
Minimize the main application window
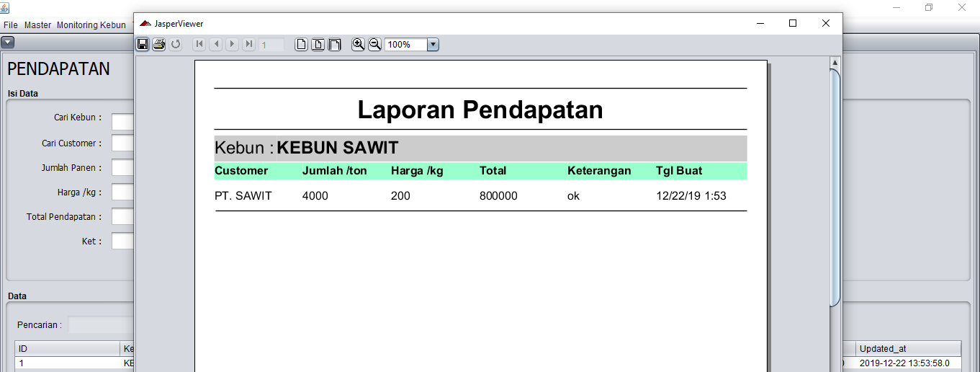pos(896,7)
